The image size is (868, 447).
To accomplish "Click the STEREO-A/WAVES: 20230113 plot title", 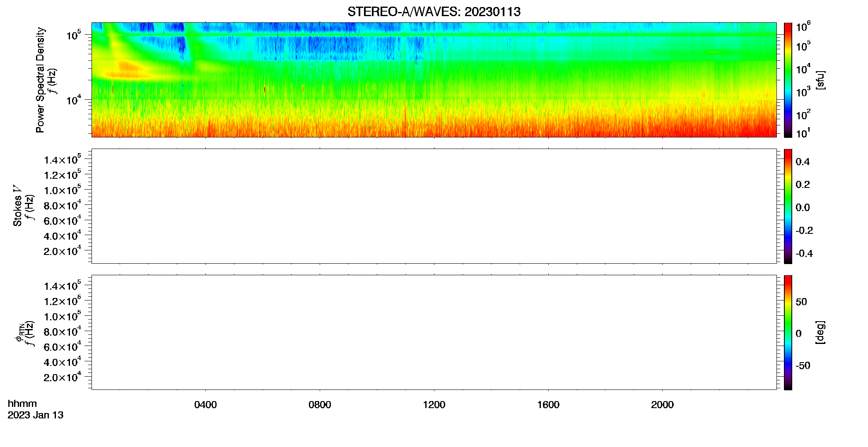I will coord(434,12).
